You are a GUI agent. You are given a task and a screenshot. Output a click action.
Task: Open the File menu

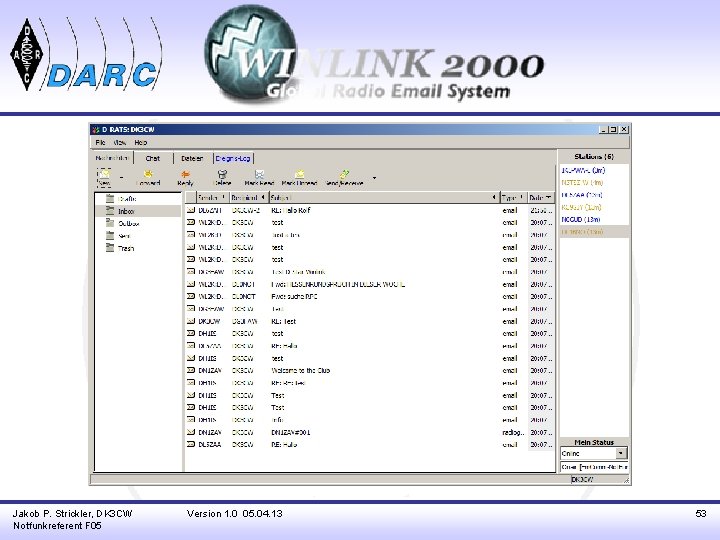(101, 142)
